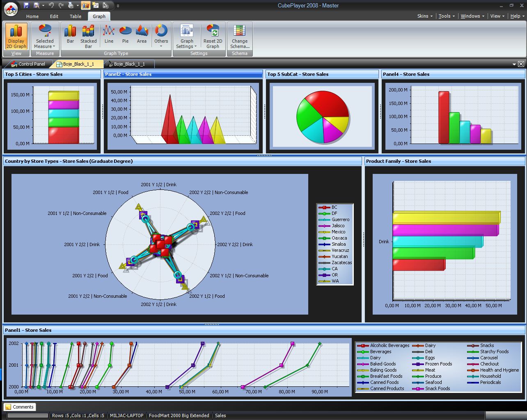Click the Redo arrow icon
The image size is (527, 420).
61,5
